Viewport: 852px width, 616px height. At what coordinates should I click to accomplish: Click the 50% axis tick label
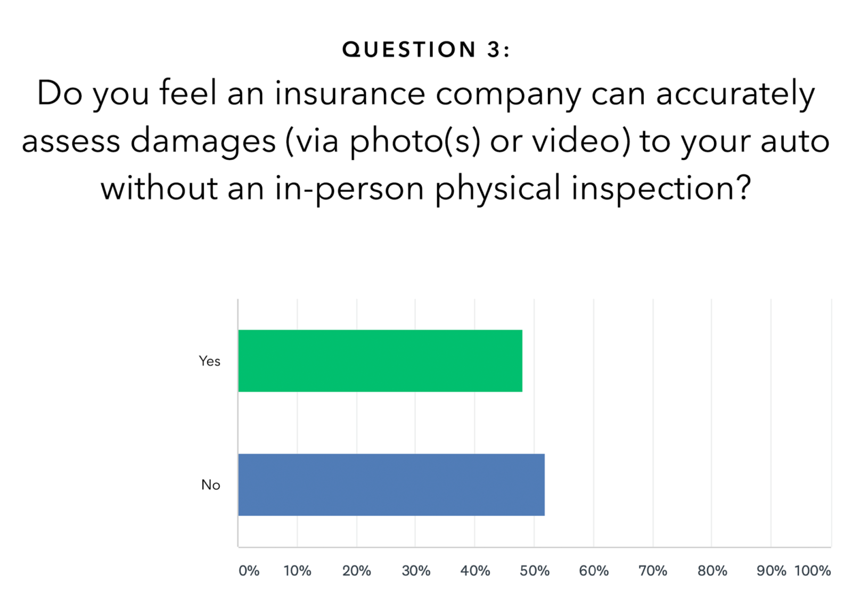pyautogui.click(x=535, y=571)
